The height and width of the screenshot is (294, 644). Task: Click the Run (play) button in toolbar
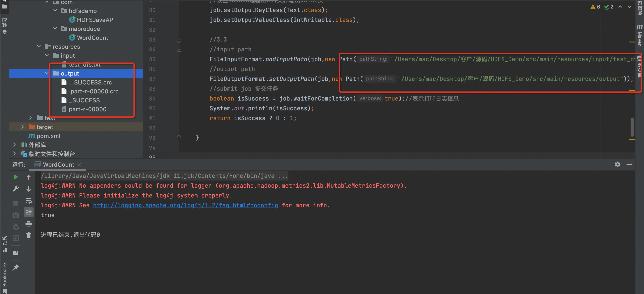click(16, 177)
